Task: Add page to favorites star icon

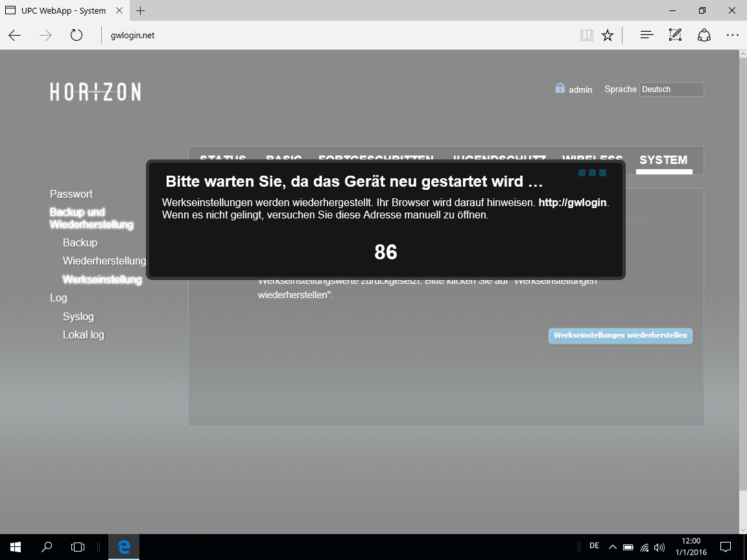Action: click(x=608, y=35)
